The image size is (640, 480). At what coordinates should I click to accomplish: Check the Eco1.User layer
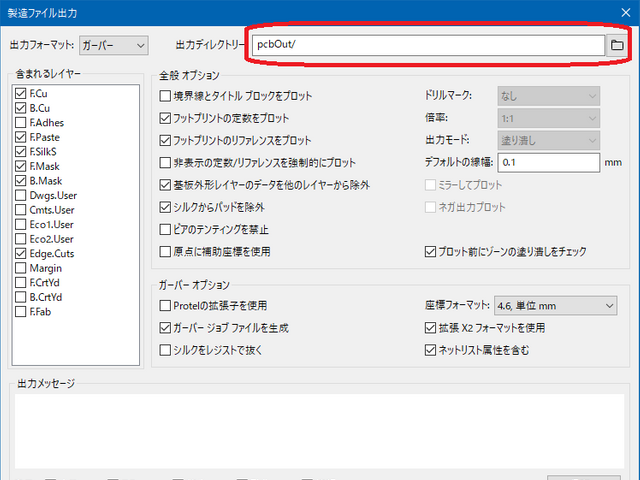(x=20, y=224)
